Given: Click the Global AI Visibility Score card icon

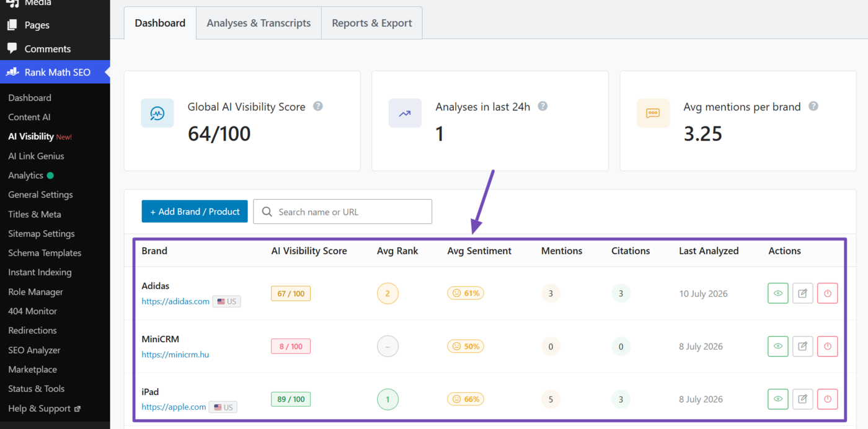Looking at the screenshot, I should pos(157,113).
